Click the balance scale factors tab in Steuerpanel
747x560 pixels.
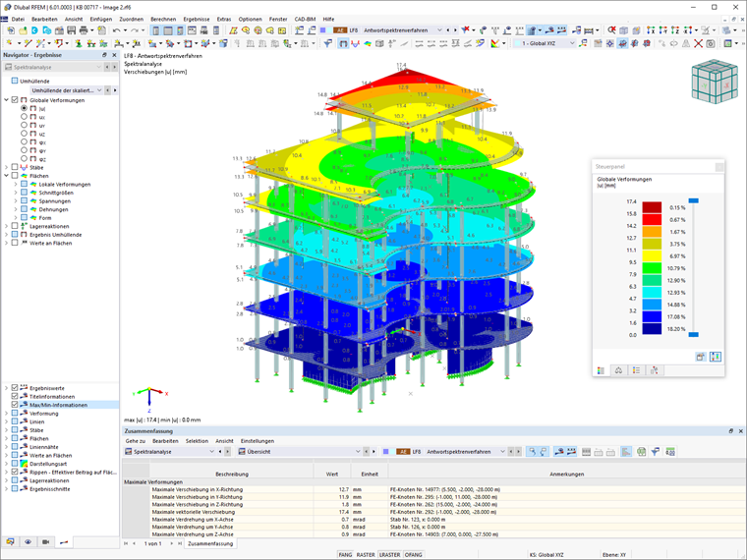pyautogui.click(x=618, y=370)
